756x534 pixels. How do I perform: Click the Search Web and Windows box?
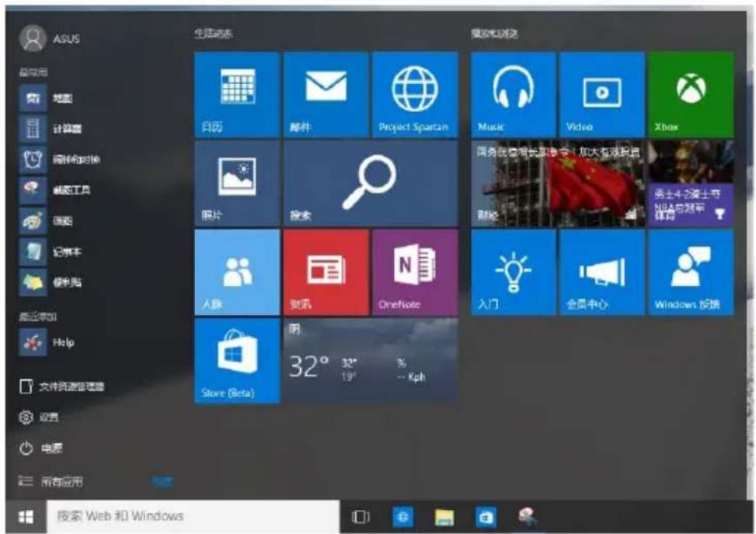193,517
